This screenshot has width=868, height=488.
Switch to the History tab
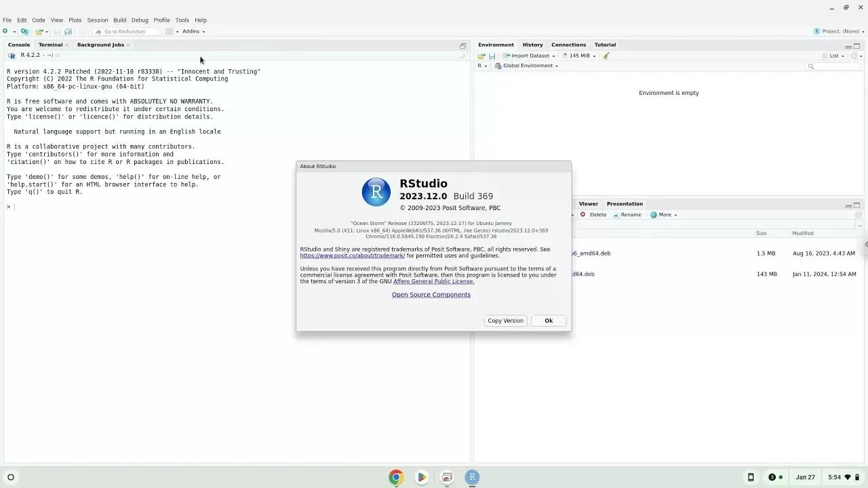tap(532, 44)
